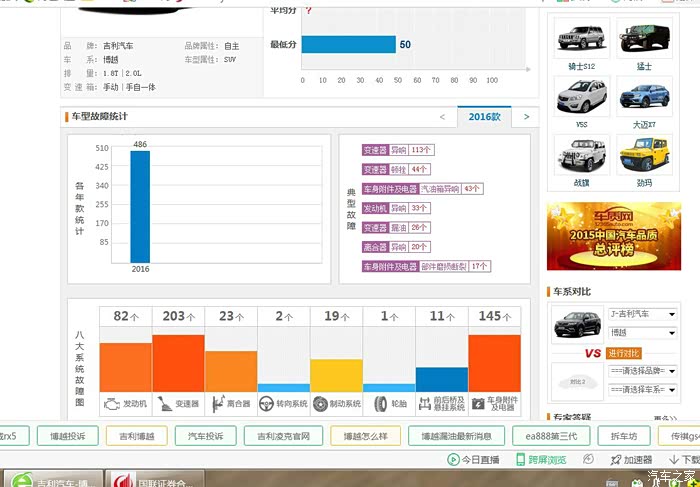Click the 博越怎么样 search suggestion
The image size is (700, 487).
click(366, 436)
